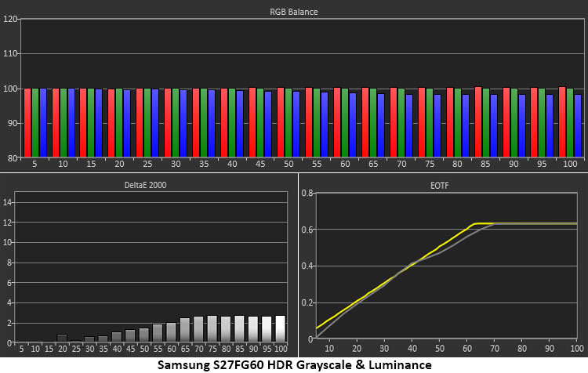Select the 100 label on EOTF x-axis
Viewport: 588px width, 373px height.
577,349
